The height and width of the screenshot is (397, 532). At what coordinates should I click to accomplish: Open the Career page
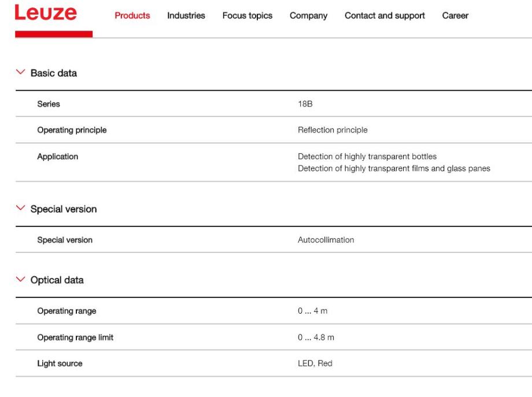pos(455,16)
